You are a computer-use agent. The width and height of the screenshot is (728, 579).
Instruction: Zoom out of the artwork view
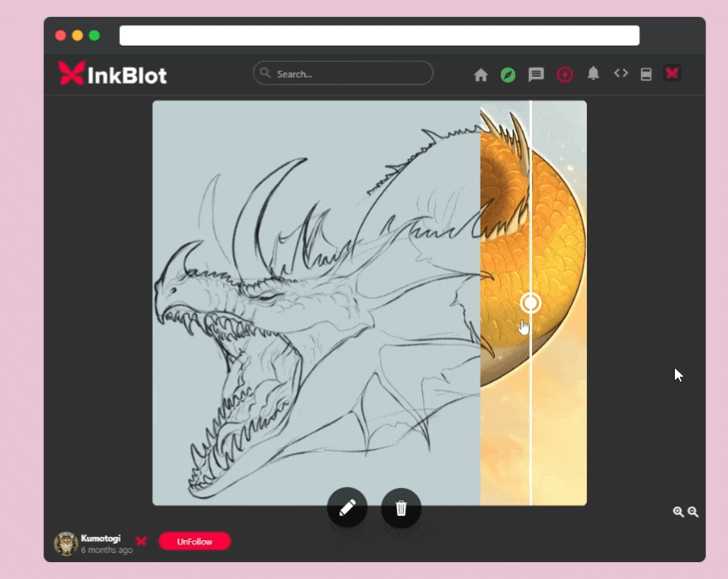(x=693, y=511)
